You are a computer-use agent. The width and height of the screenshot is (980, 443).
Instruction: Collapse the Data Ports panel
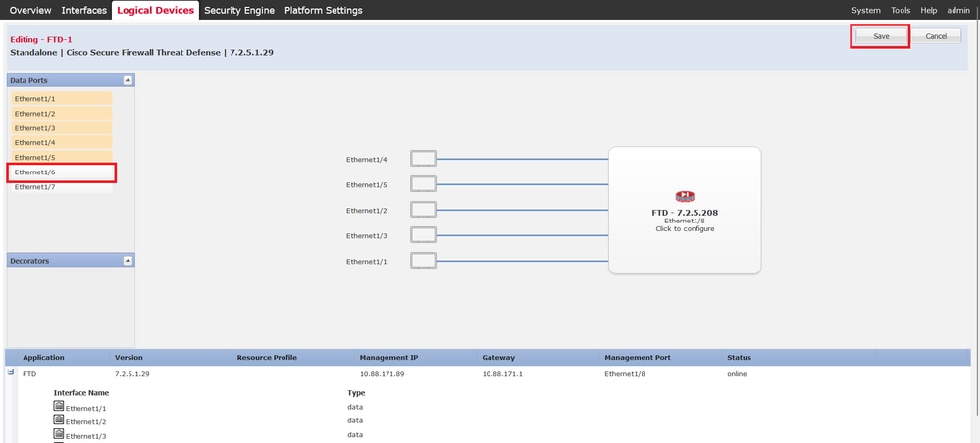(128, 80)
